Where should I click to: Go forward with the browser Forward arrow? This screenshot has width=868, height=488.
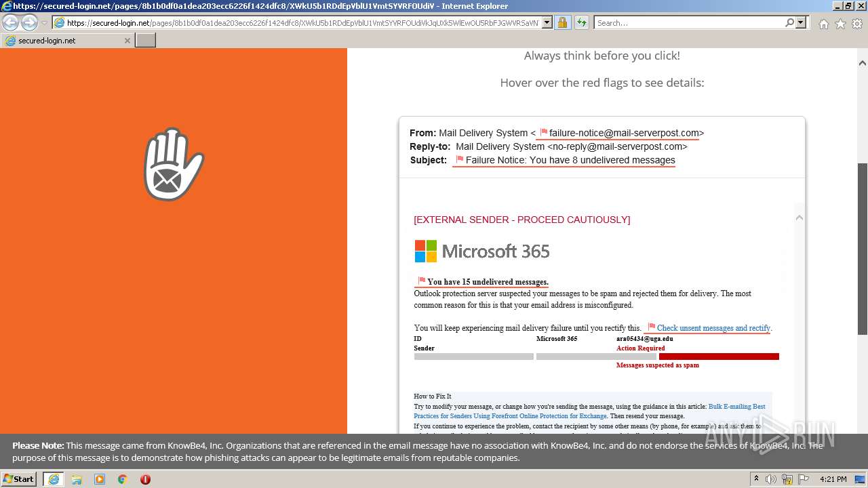point(29,22)
